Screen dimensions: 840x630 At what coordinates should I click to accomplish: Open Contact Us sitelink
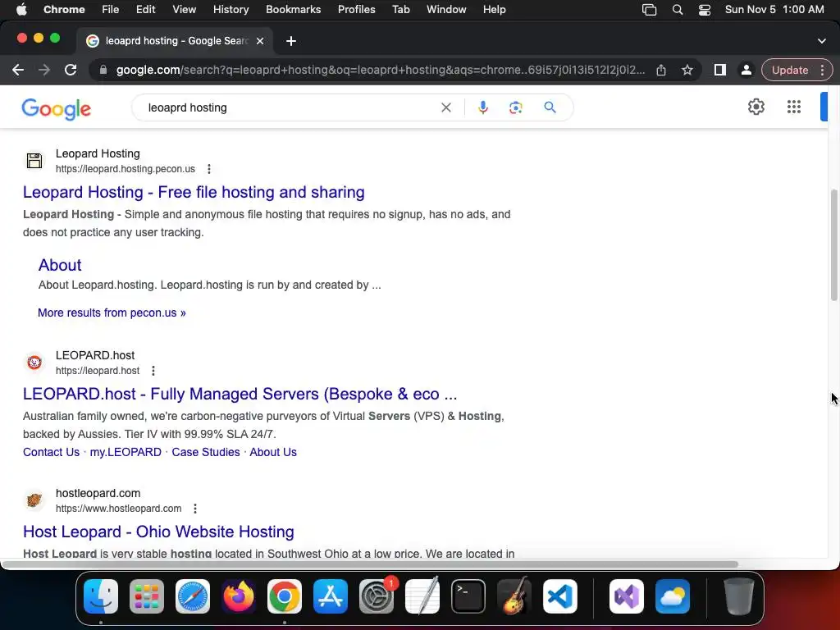click(x=52, y=452)
